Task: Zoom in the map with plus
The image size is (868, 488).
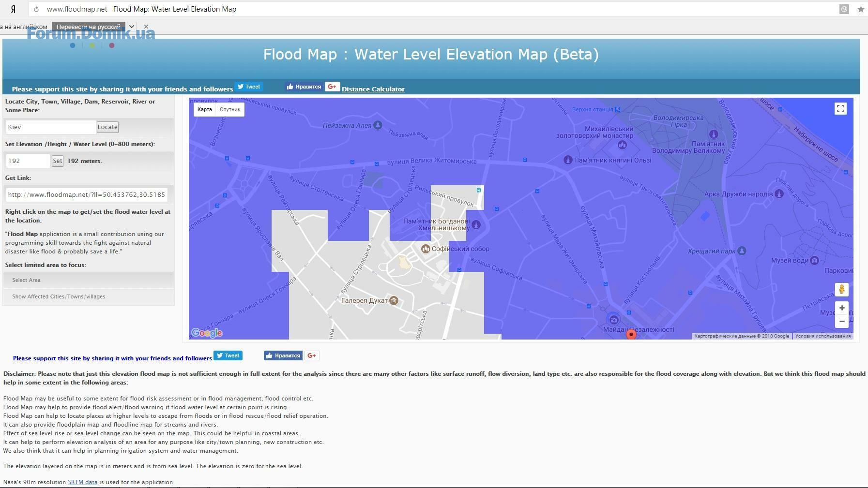Action: (842, 308)
